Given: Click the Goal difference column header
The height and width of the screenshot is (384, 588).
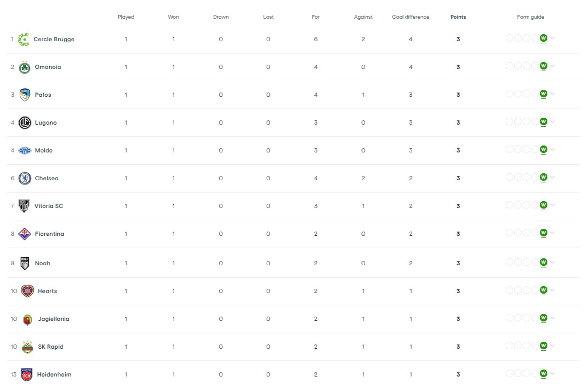Looking at the screenshot, I should 411,17.
